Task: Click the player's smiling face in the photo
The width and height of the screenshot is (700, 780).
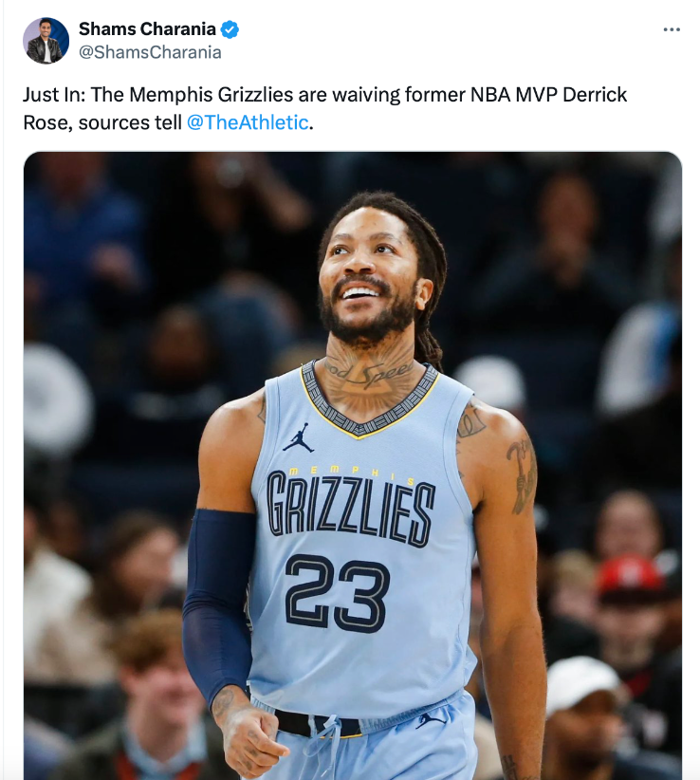Action: pos(370,279)
